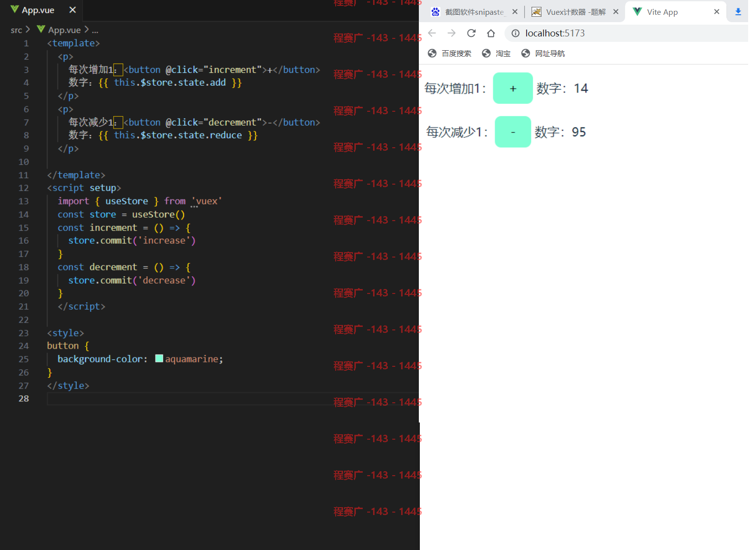Click the this.$store.state.add expression
Viewport: 756px width, 550px height.
pos(170,82)
